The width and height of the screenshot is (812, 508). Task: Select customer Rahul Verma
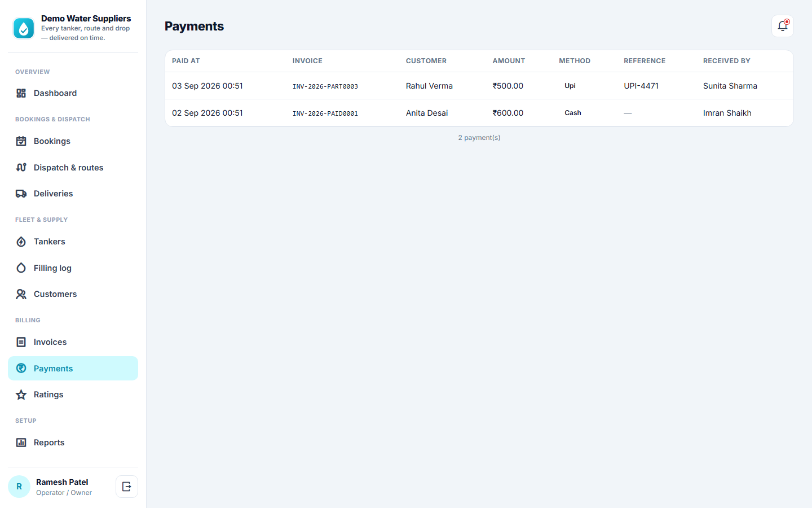pyautogui.click(x=429, y=86)
